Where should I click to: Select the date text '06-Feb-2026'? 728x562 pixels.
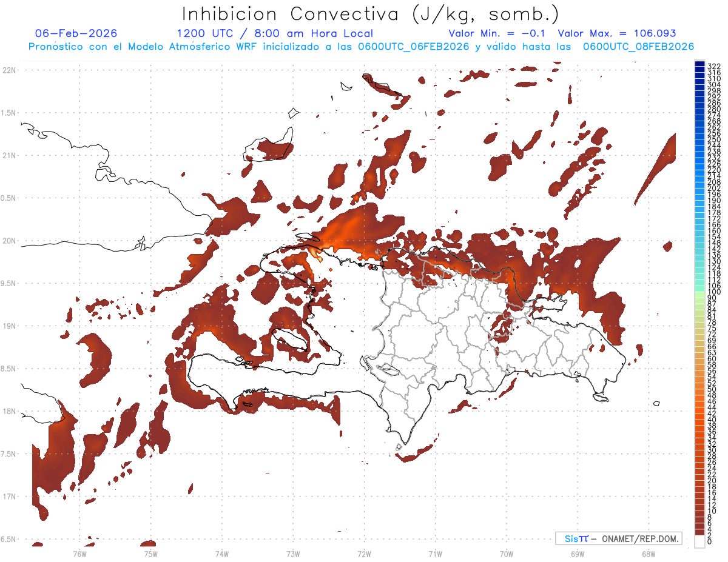pyautogui.click(x=76, y=33)
